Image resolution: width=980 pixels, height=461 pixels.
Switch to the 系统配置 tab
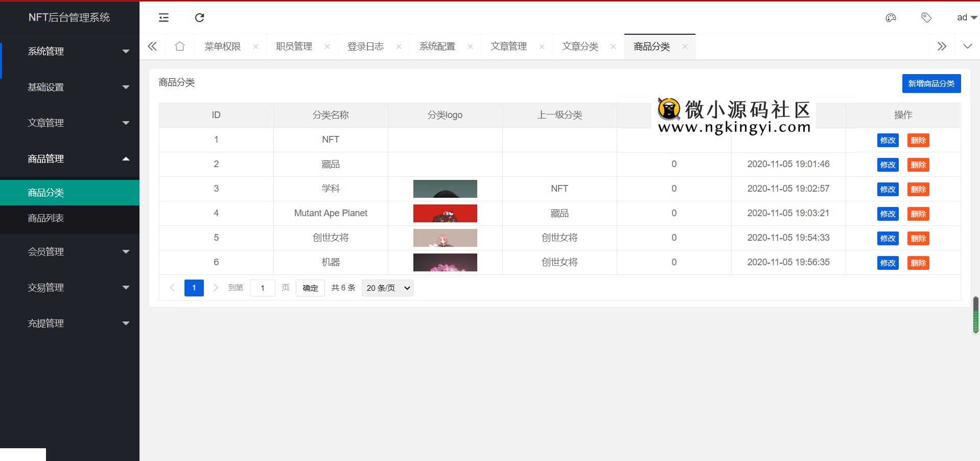click(437, 47)
